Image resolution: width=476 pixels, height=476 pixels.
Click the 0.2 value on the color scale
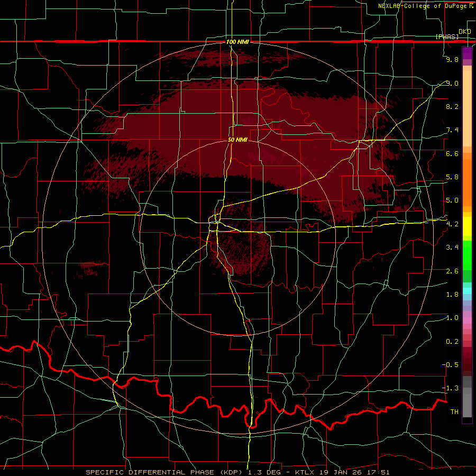(452, 342)
